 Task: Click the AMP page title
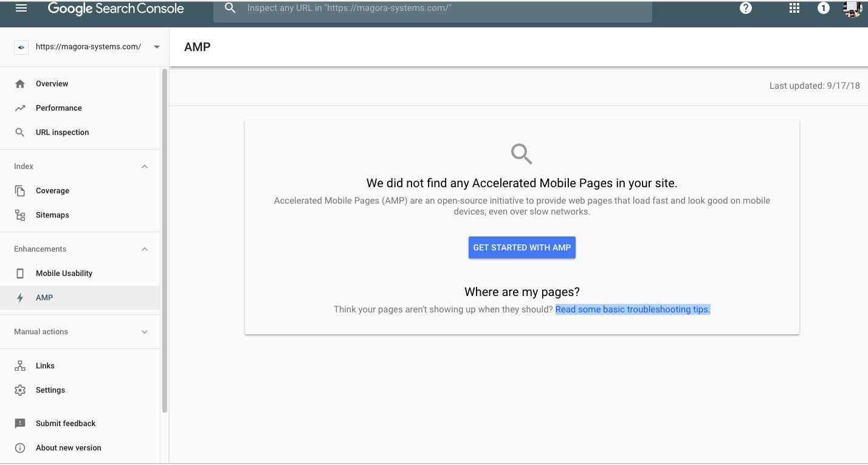point(198,47)
